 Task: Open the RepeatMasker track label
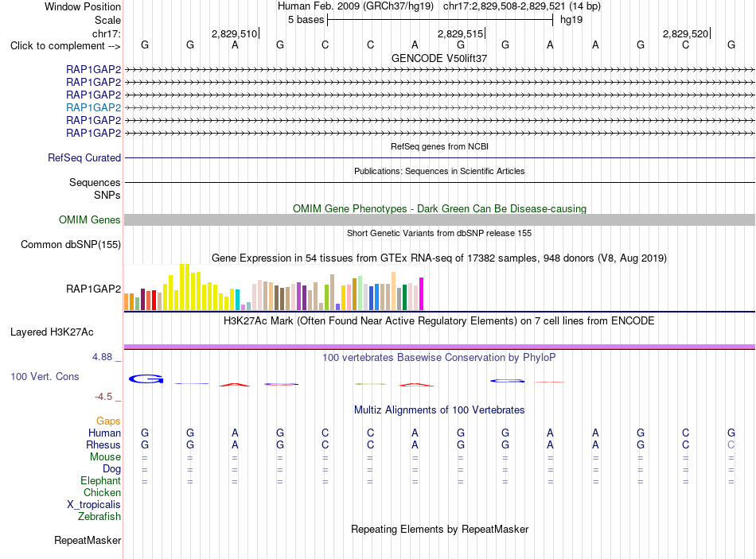pos(88,540)
